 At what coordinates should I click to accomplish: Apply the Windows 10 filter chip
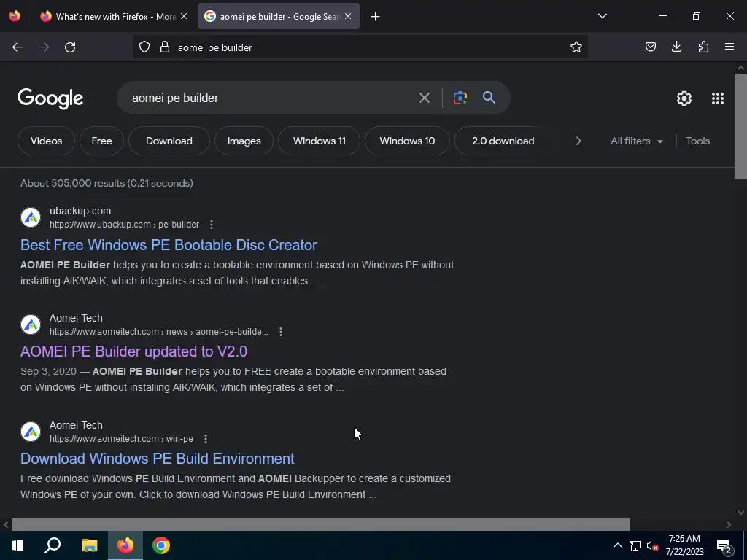[x=407, y=141]
